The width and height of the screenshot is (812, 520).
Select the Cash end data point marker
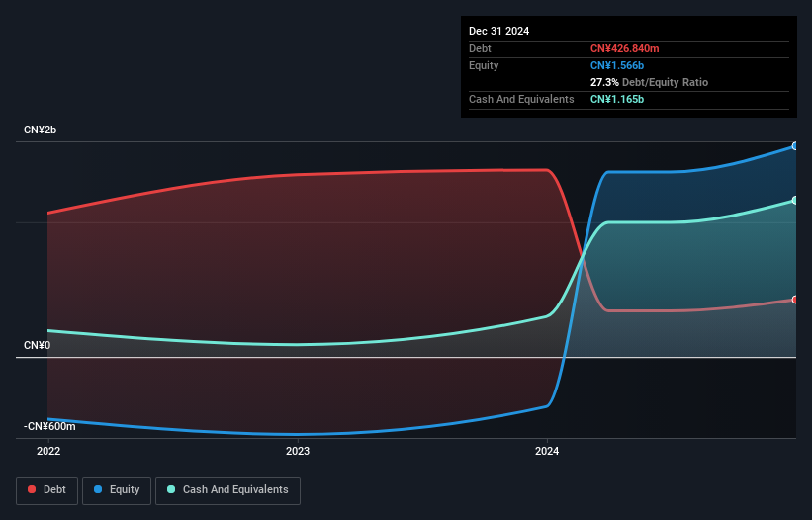794,201
